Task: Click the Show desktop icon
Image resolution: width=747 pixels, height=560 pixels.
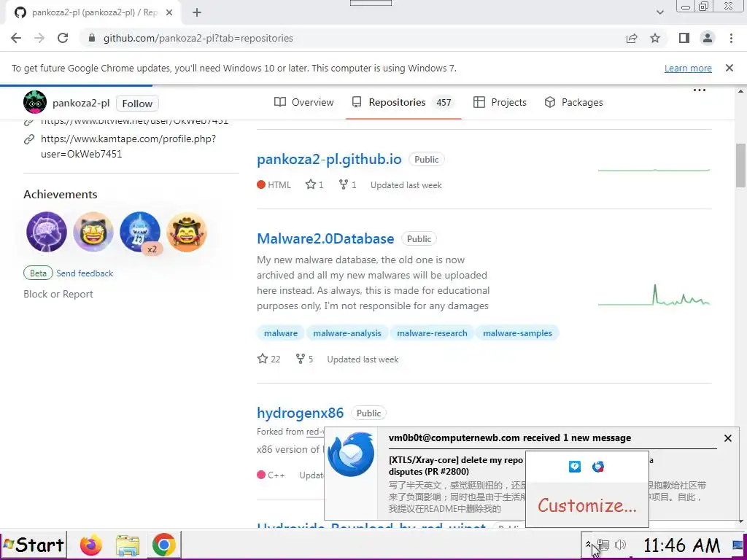Action: pyautogui.click(x=737, y=545)
